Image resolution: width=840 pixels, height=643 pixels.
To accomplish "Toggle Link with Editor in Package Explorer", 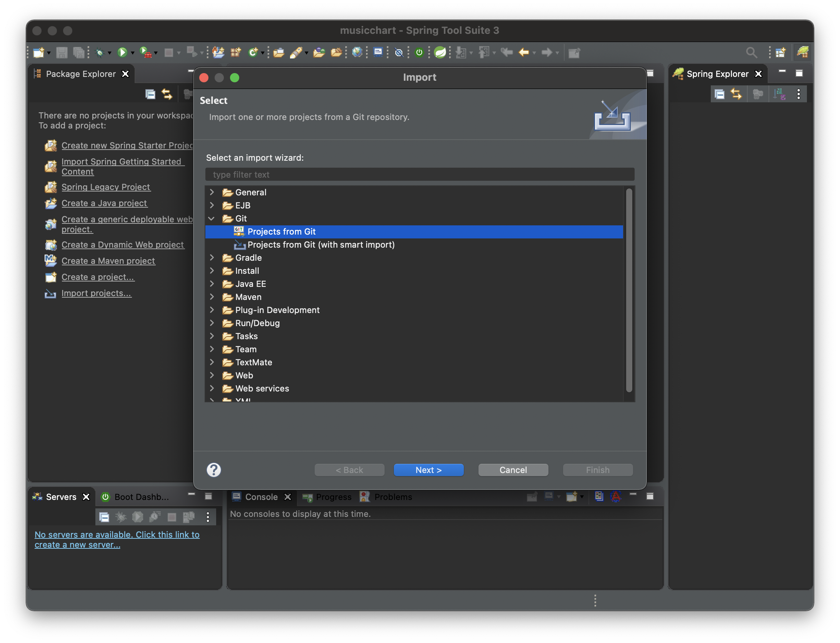I will (167, 94).
